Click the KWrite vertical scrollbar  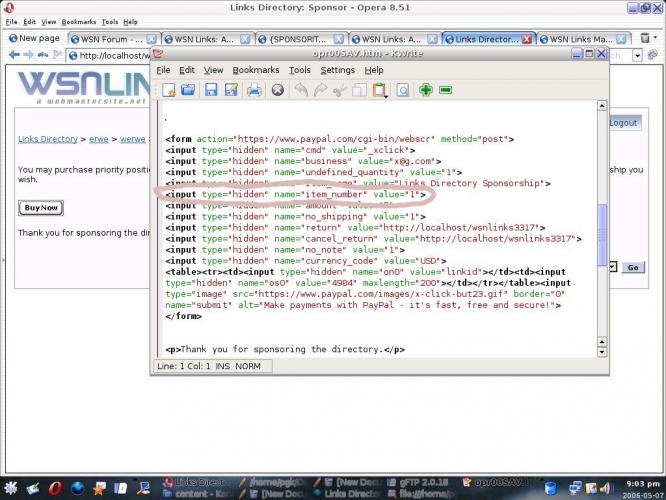pos(601,230)
